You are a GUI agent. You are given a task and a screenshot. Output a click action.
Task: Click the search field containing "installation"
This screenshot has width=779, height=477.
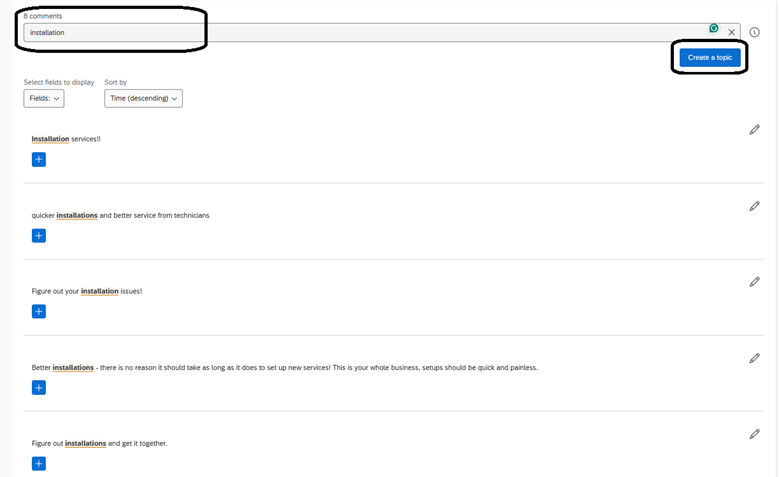point(382,32)
